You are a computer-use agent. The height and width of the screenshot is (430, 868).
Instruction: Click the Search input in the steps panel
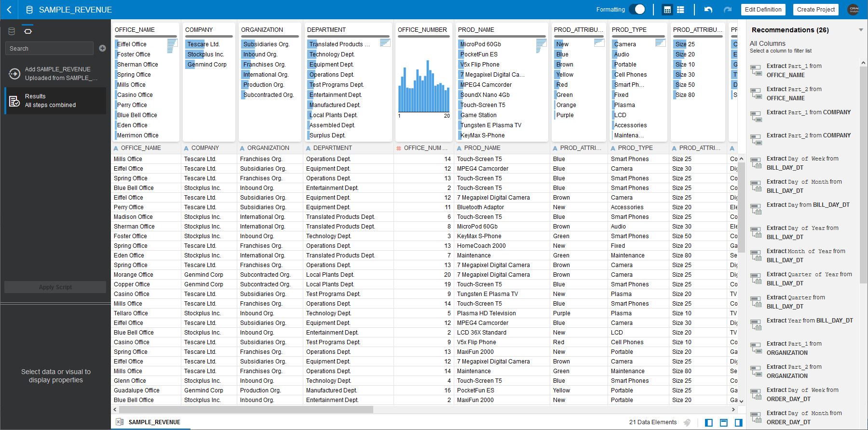point(49,48)
